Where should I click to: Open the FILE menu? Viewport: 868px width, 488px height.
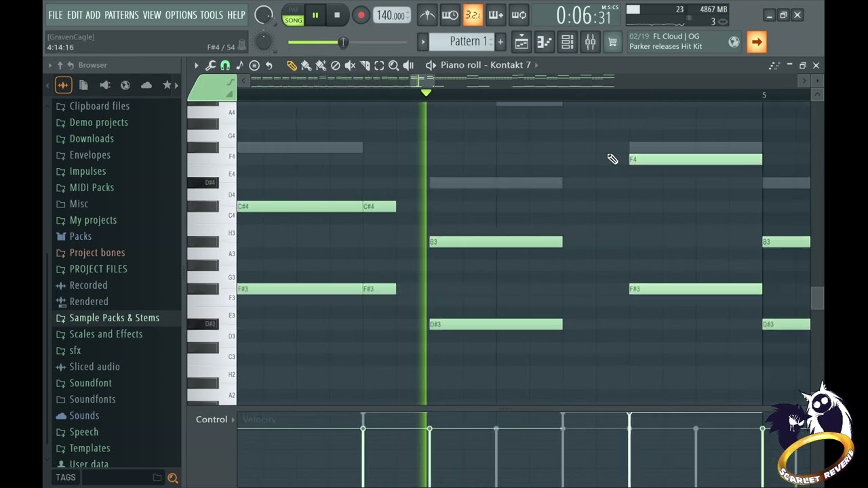(55, 15)
